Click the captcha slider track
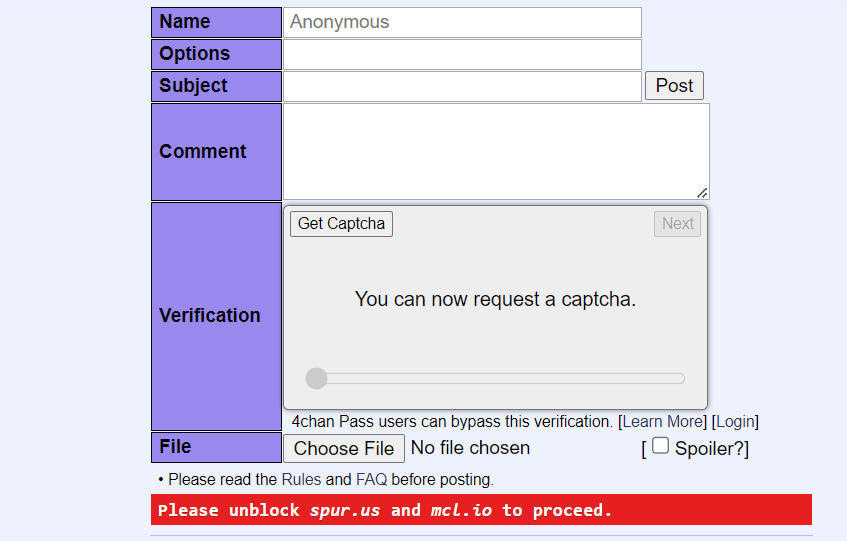Screen dimensions: 847x541 [500, 378]
